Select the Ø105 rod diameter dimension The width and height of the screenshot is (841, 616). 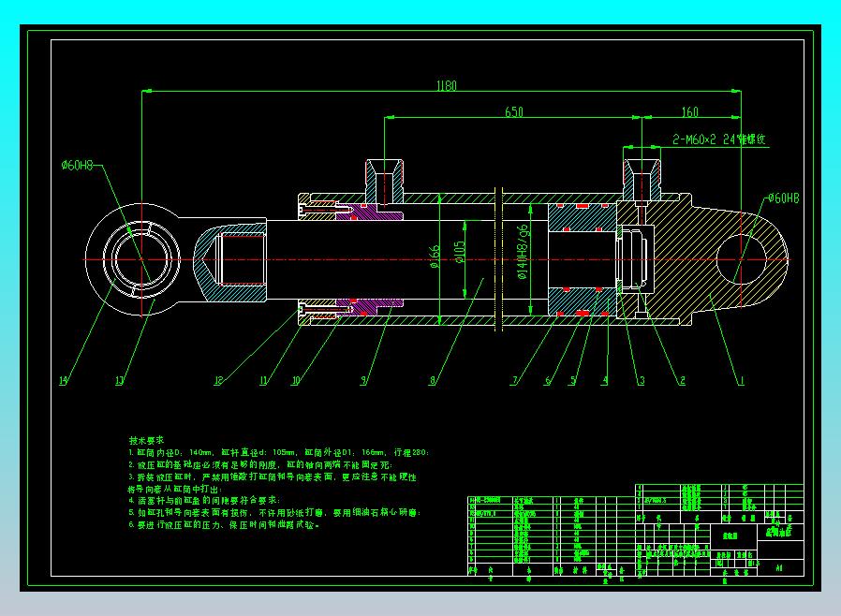[x=460, y=252]
